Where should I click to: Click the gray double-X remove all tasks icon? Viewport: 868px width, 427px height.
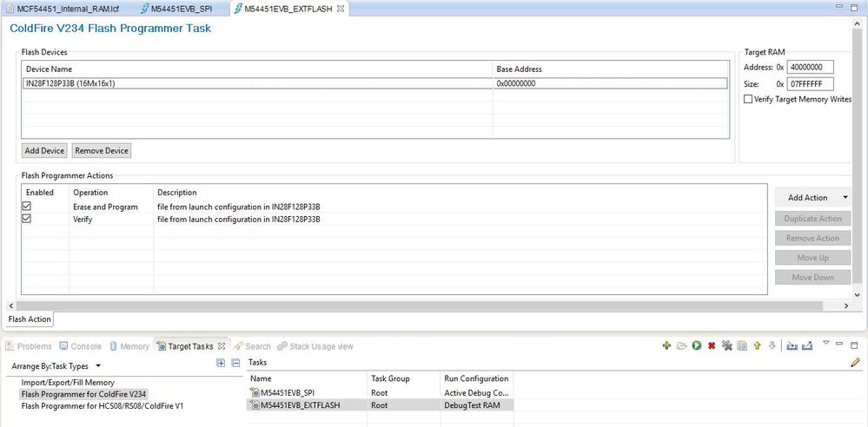point(727,345)
